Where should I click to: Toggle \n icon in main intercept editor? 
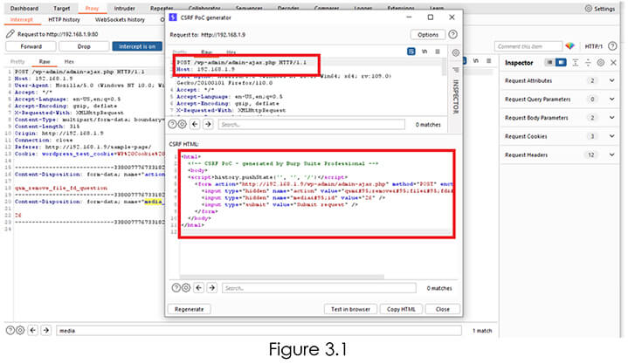(x=476, y=61)
